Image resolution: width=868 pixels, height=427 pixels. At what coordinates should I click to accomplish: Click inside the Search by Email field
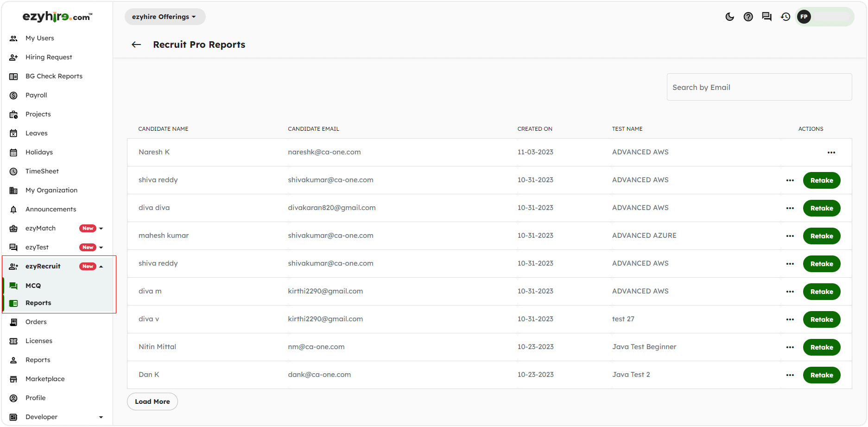click(x=759, y=87)
